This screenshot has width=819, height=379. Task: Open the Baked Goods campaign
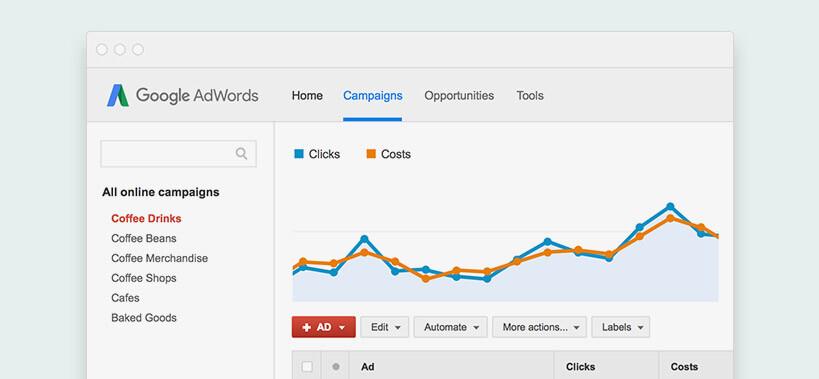coord(144,317)
